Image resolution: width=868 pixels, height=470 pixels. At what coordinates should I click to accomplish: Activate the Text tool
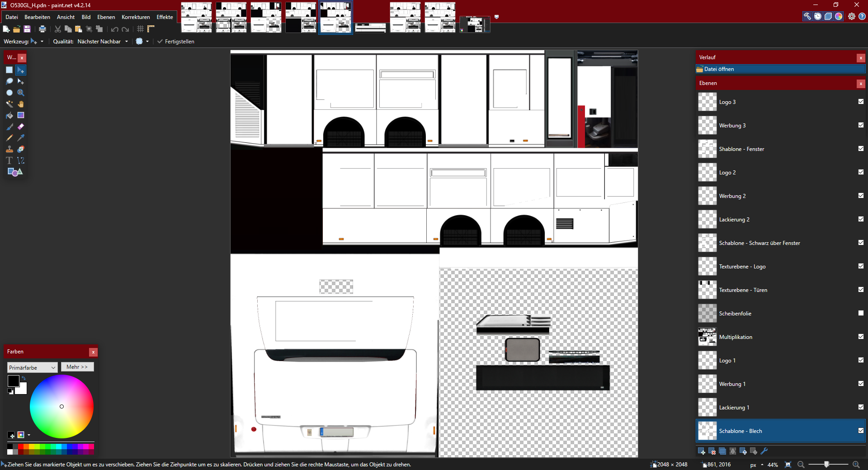(9, 160)
